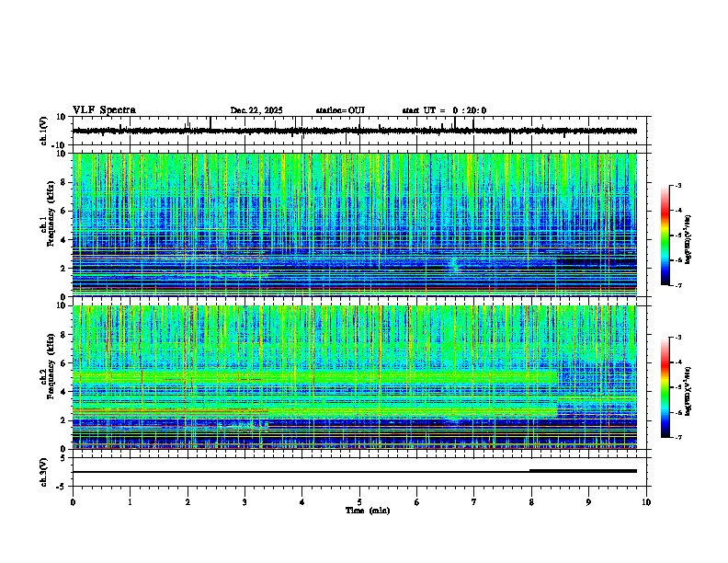
Task: Click the "6" kHz tick on ch.2 frequency axis
Action: [x=63, y=363]
